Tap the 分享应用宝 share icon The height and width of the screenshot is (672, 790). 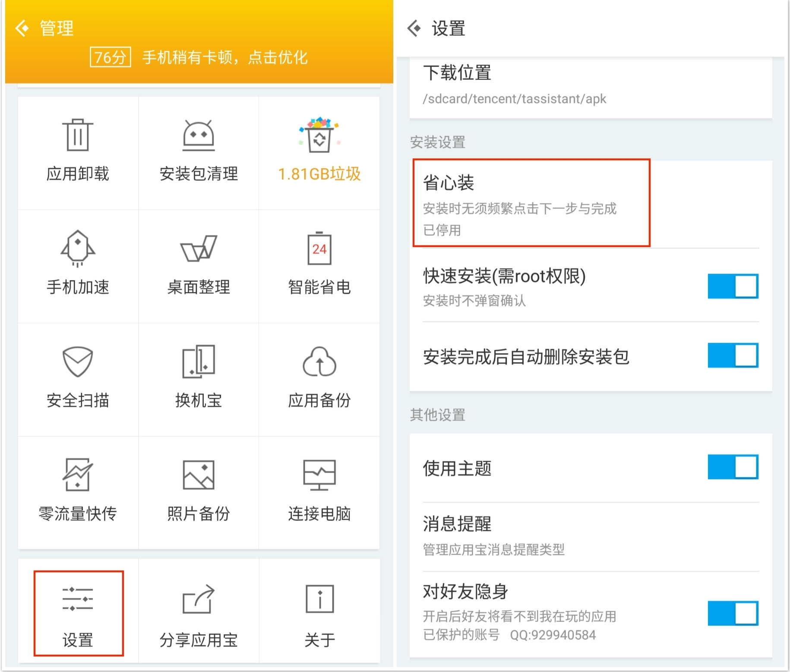pyautogui.click(x=199, y=599)
